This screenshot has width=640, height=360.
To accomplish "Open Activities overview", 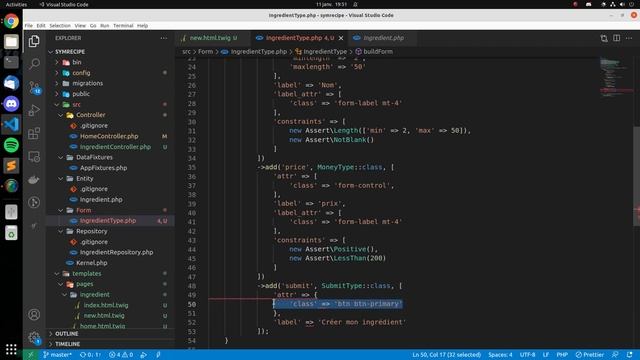I will (16, 4).
